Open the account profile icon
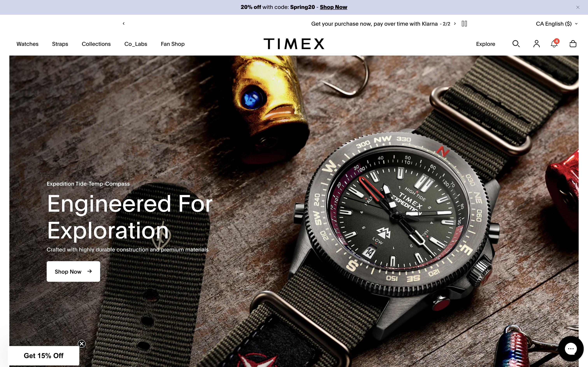 pyautogui.click(x=536, y=44)
